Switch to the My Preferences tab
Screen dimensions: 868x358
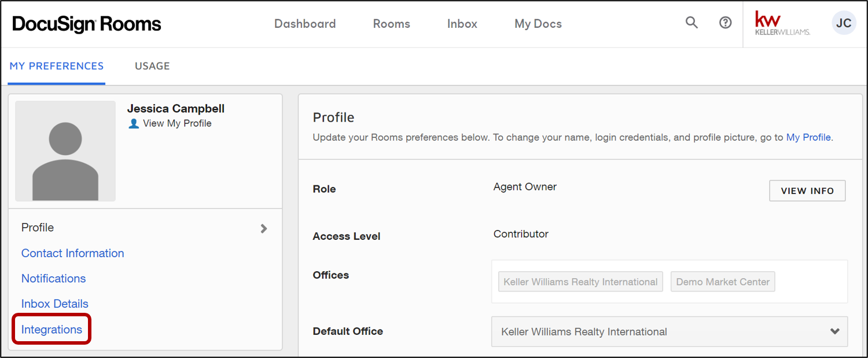(57, 66)
